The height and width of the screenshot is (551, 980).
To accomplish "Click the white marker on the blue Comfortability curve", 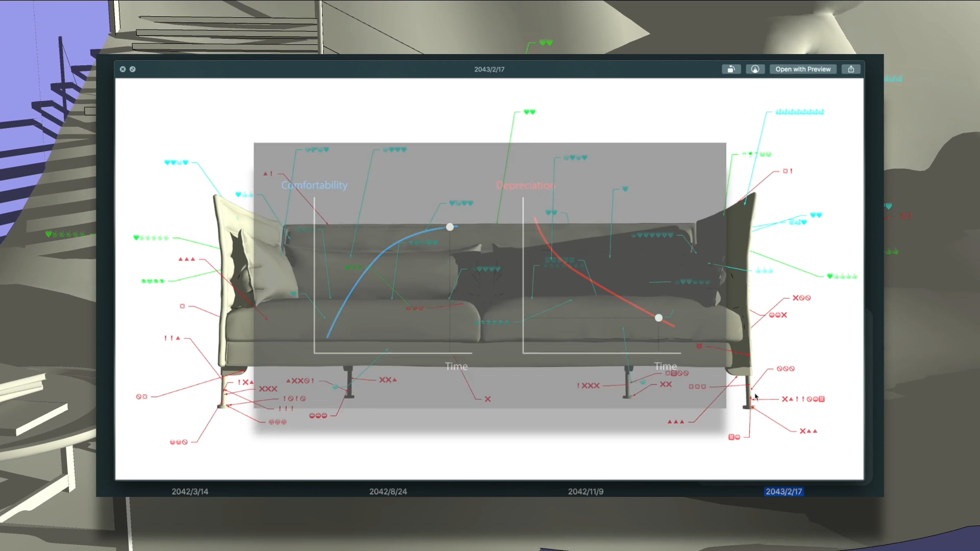I will [x=450, y=227].
